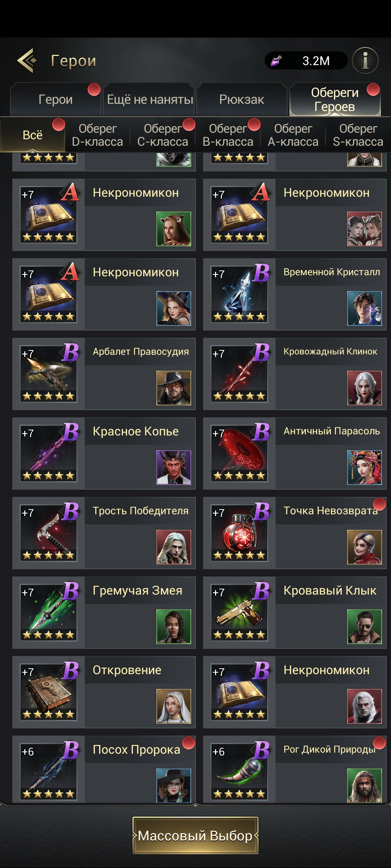
Task: Select the Точка Невозврата grenade icon
Action: [x=240, y=533]
